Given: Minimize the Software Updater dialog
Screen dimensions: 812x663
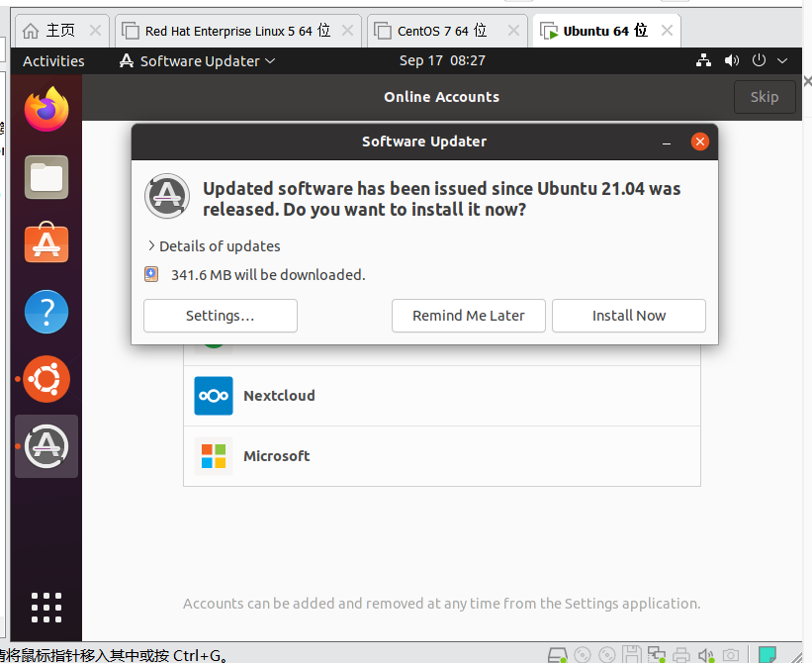Looking at the screenshot, I should coord(667,142).
